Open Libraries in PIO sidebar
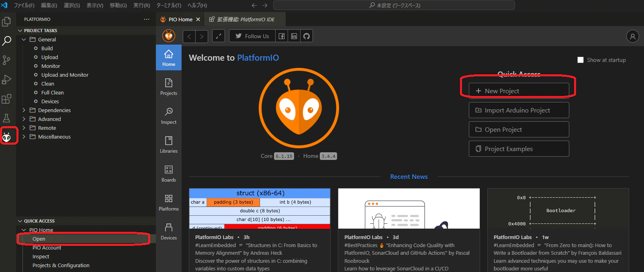 (x=169, y=144)
